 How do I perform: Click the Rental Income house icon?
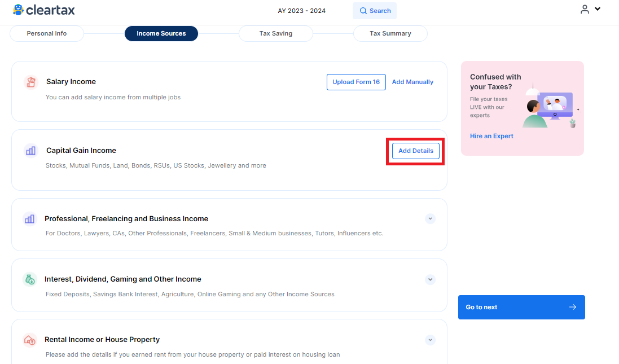(x=30, y=340)
